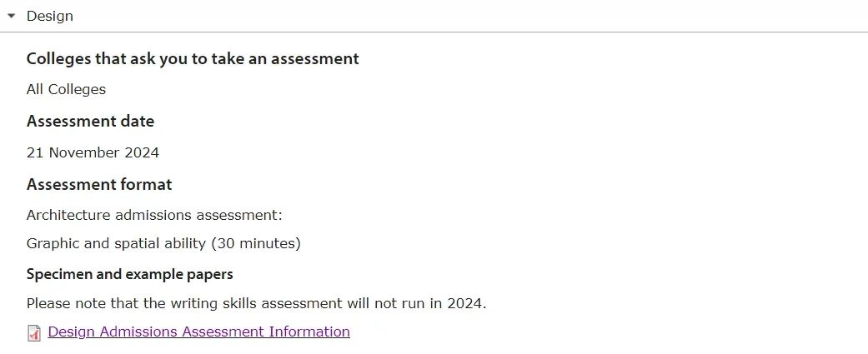This screenshot has width=868, height=354.
Task: Click 'will not run in 2024' text
Action: coord(417,304)
